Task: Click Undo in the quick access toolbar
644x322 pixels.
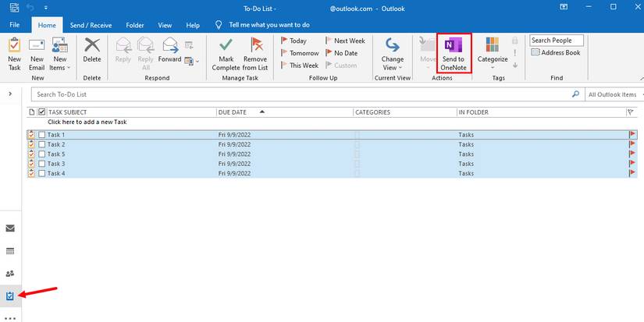Action: [30, 7]
